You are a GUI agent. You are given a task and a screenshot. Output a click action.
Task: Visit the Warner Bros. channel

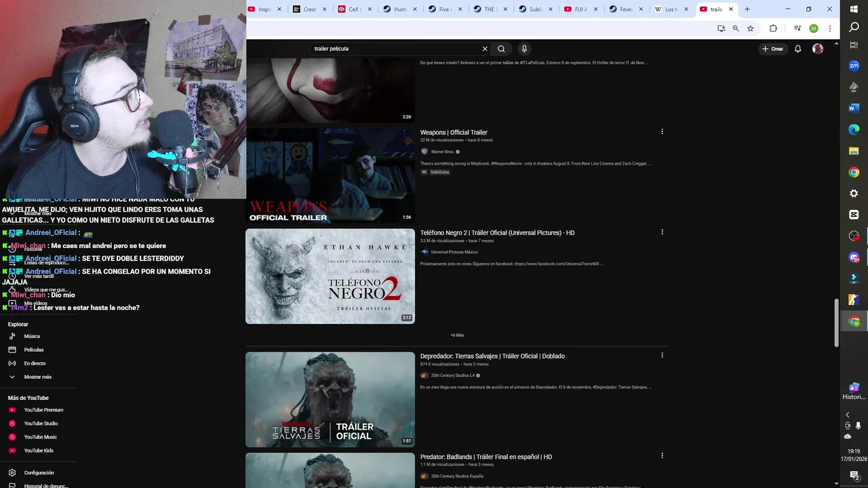pyautogui.click(x=442, y=152)
